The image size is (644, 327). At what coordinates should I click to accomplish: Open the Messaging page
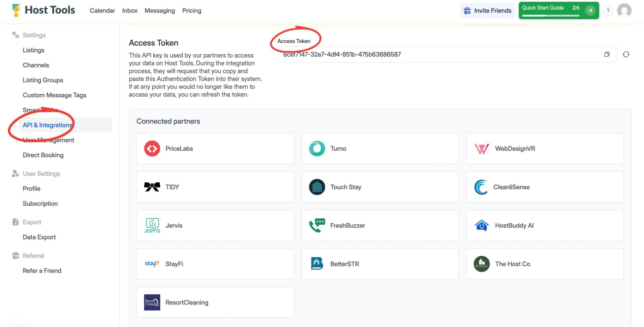point(160,10)
